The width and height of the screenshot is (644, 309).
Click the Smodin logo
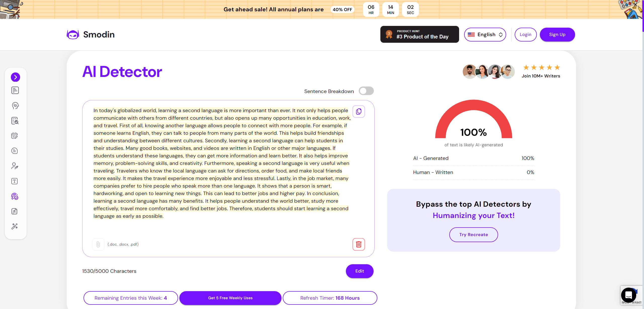point(91,34)
